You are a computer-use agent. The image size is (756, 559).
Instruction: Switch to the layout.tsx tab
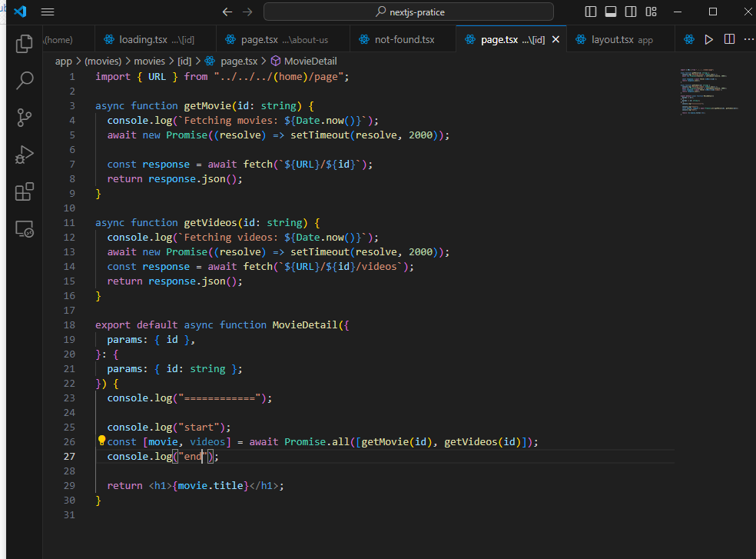612,39
